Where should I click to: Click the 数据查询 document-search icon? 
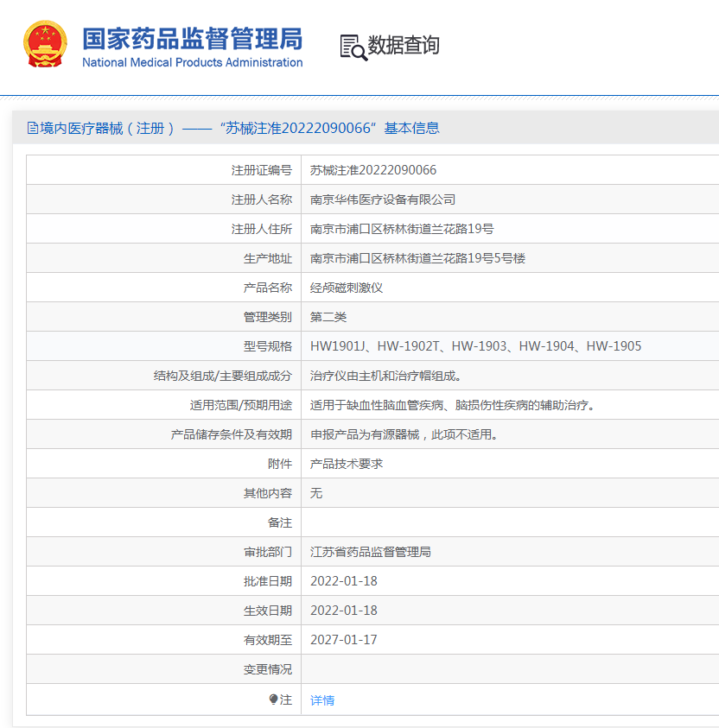349,47
